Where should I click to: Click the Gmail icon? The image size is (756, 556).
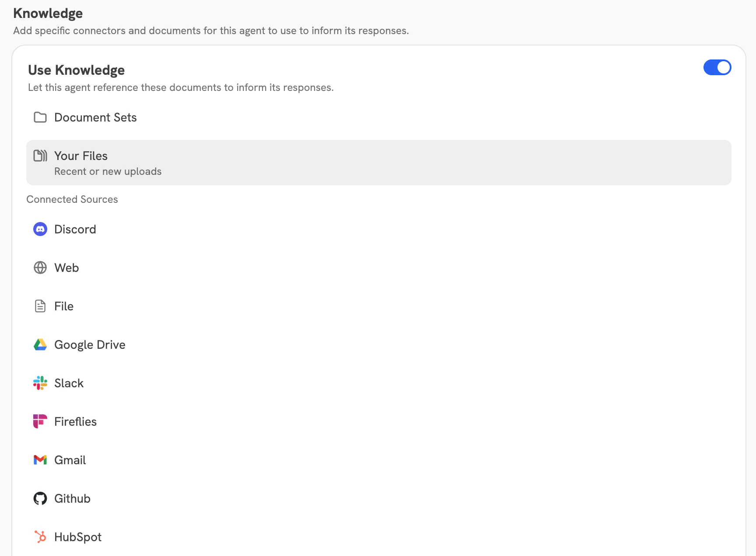click(x=40, y=460)
